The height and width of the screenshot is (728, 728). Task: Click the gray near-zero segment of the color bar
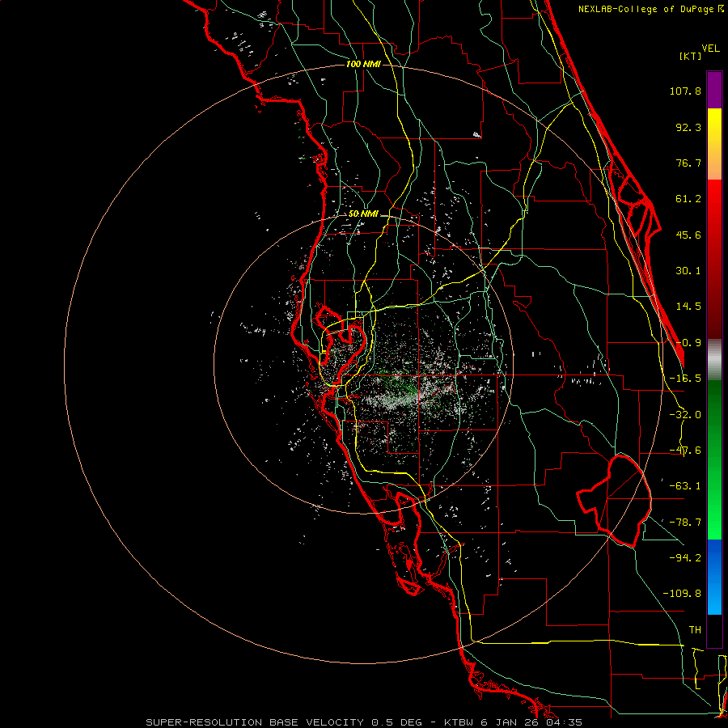[714, 359]
